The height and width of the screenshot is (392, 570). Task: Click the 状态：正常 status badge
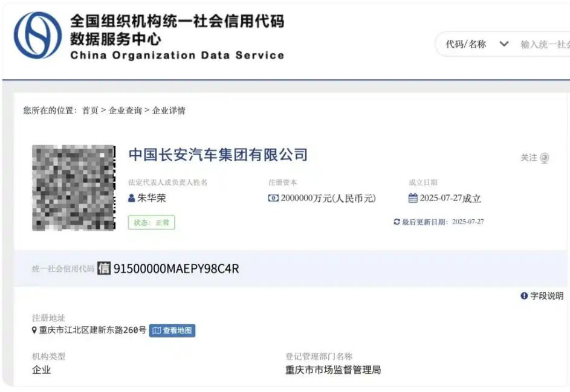pyautogui.click(x=151, y=222)
